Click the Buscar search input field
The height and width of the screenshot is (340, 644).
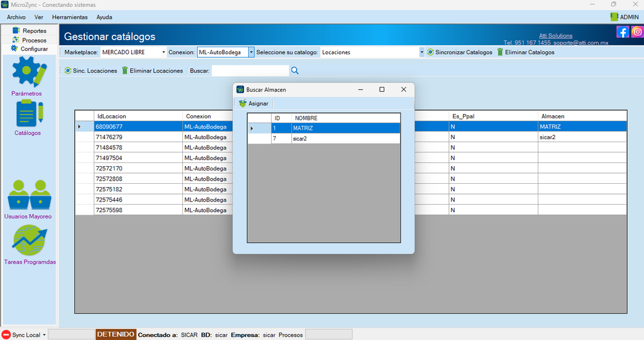[250, 71]
